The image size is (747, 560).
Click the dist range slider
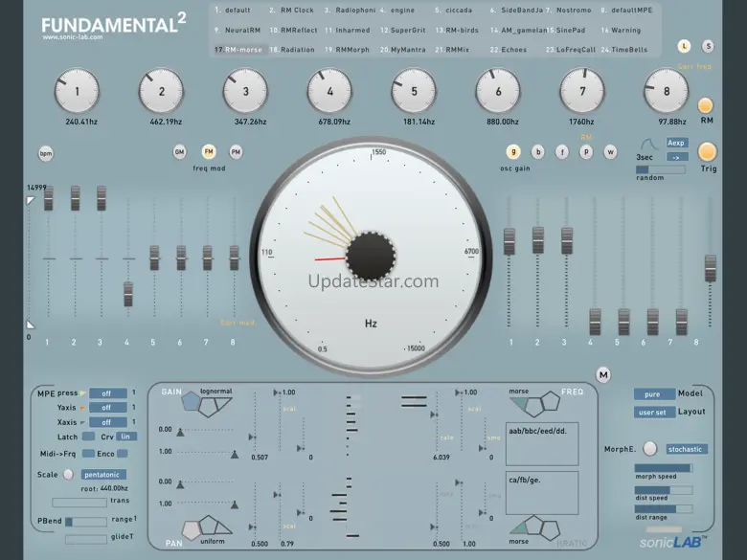coord(664,509)
